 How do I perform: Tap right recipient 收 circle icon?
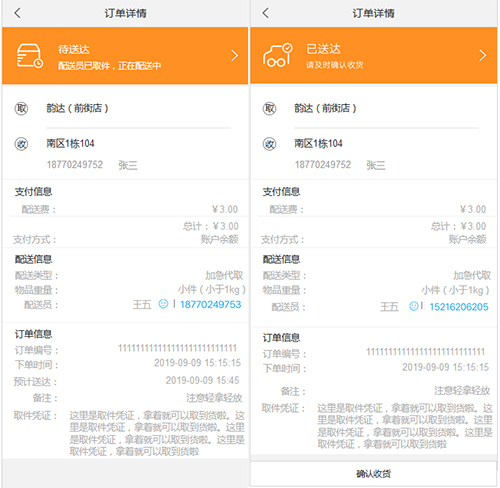269,144
